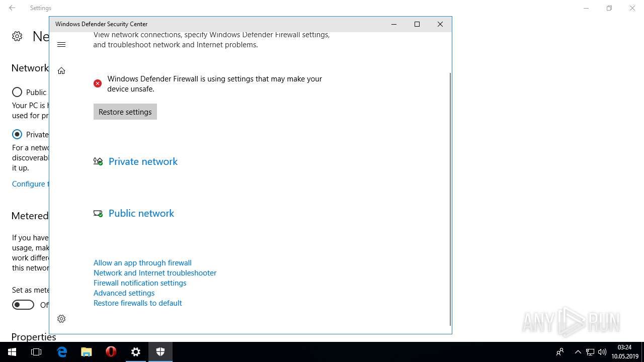This screenshot has width=644, height=362.
Task: Select the Private network profile radio
Action: tap(17, 134)
